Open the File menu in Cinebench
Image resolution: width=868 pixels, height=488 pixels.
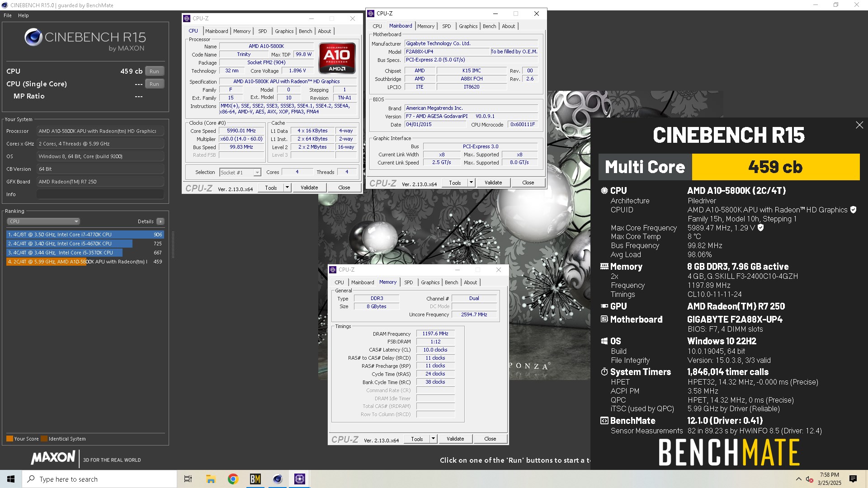[x=8, y=15]
